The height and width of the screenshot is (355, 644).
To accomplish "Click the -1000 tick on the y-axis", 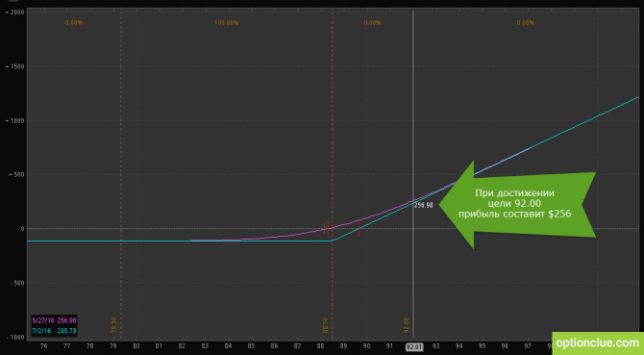I will pyautogui.click(x=15, y=338).
